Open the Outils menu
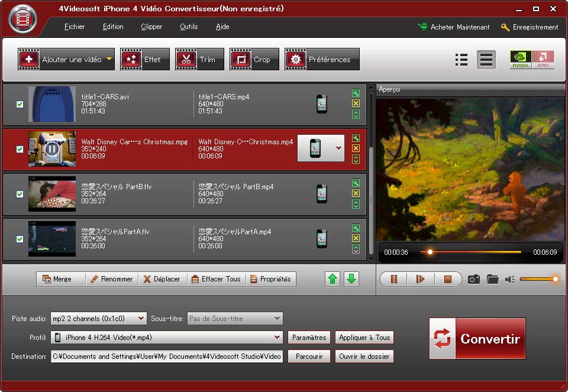The image size is (568, 392). tap(189, 27)
